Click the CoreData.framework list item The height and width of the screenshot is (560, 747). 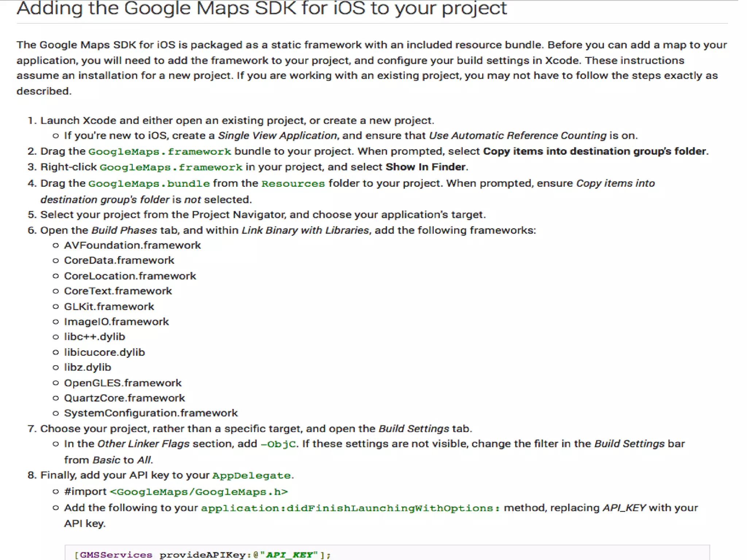[x=119, y=260]
